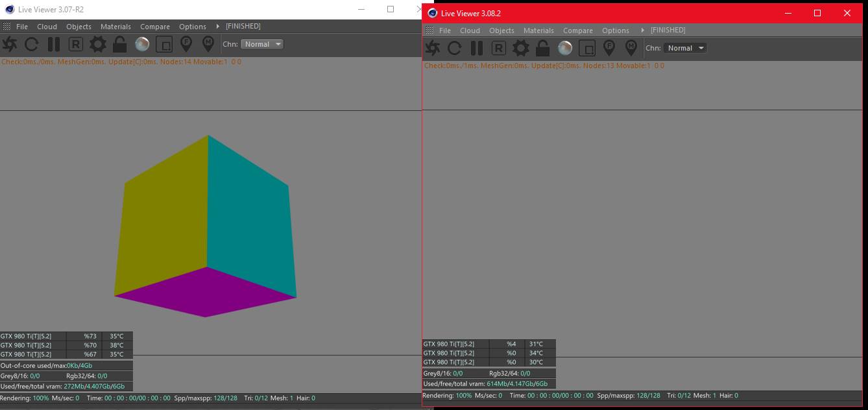Image resolution: width=868 pixels, height=410 pixels.
Task: Click the R render region icon in 3.08.2
Action: coord(499,48)
